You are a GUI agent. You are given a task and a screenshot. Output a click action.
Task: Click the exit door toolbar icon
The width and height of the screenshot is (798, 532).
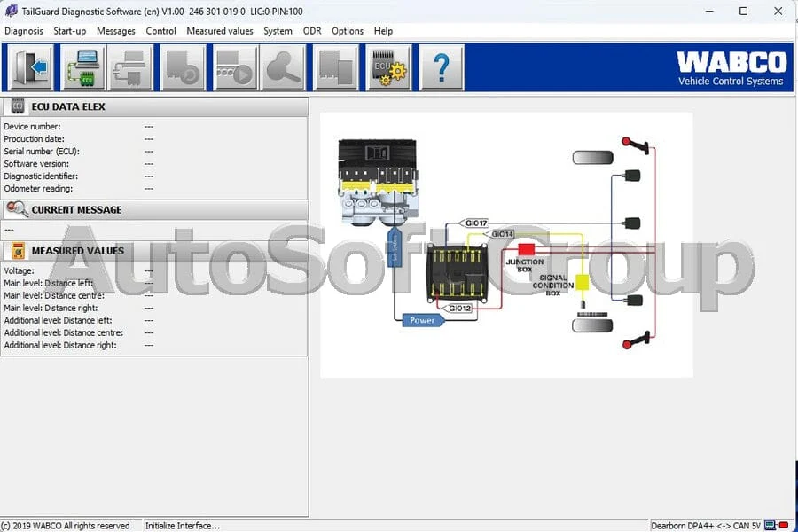tap(32, 67)
